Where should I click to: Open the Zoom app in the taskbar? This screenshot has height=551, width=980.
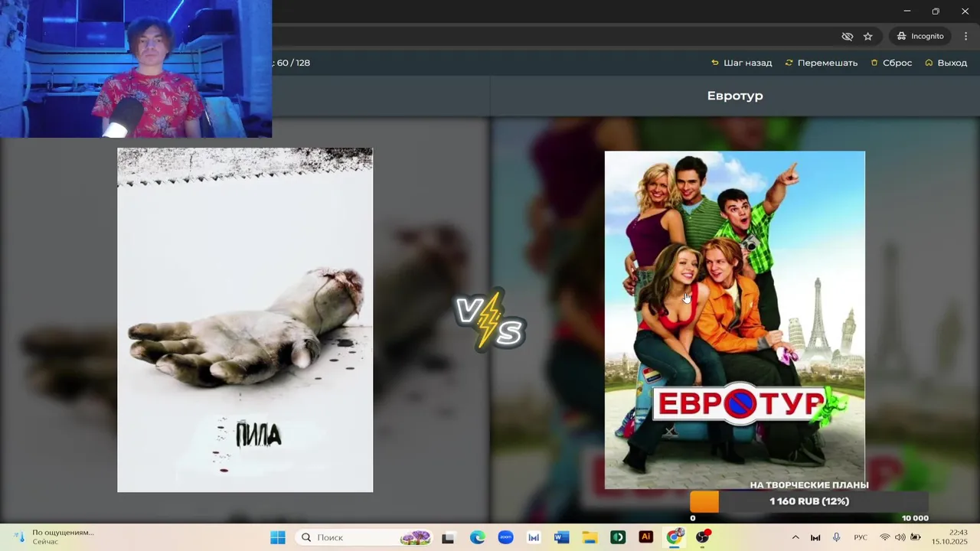tap(505, 537)
